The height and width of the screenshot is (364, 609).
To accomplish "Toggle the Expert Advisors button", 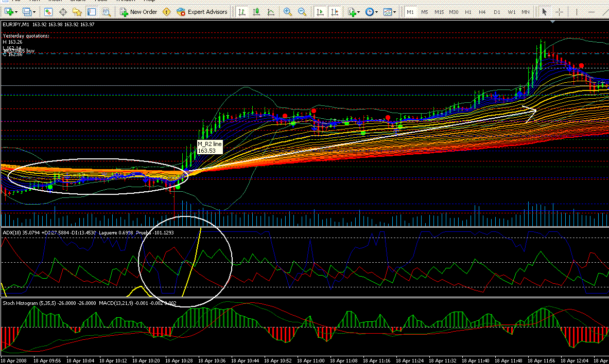I will click(202, 12).
